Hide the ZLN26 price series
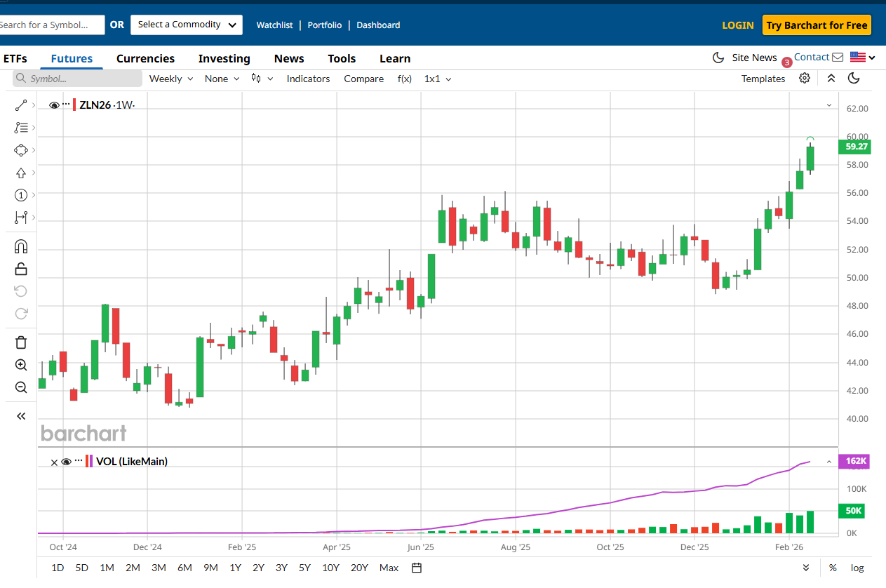Screen dimensions: 886x588 [54, 105]
